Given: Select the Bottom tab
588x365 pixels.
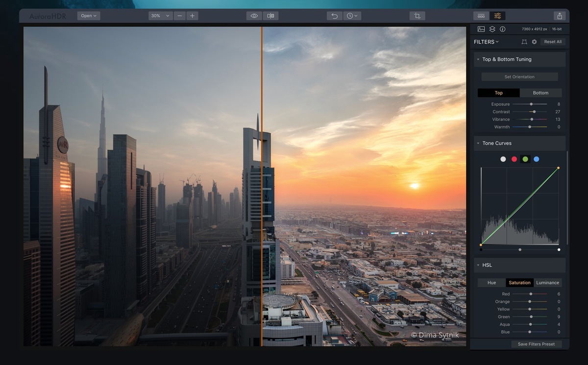Looking at the screenshot, I should [540, 93].
